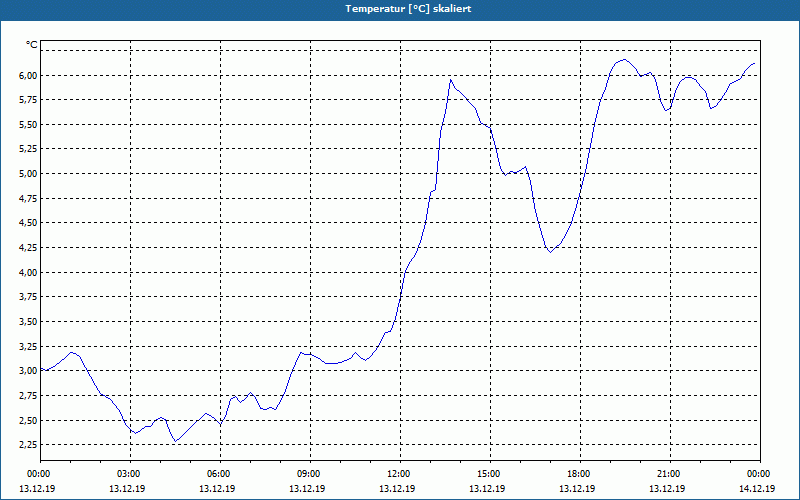Click the '14.12.19' date label
This screenshot has height=500, width=800.
[x=757, y=489]
